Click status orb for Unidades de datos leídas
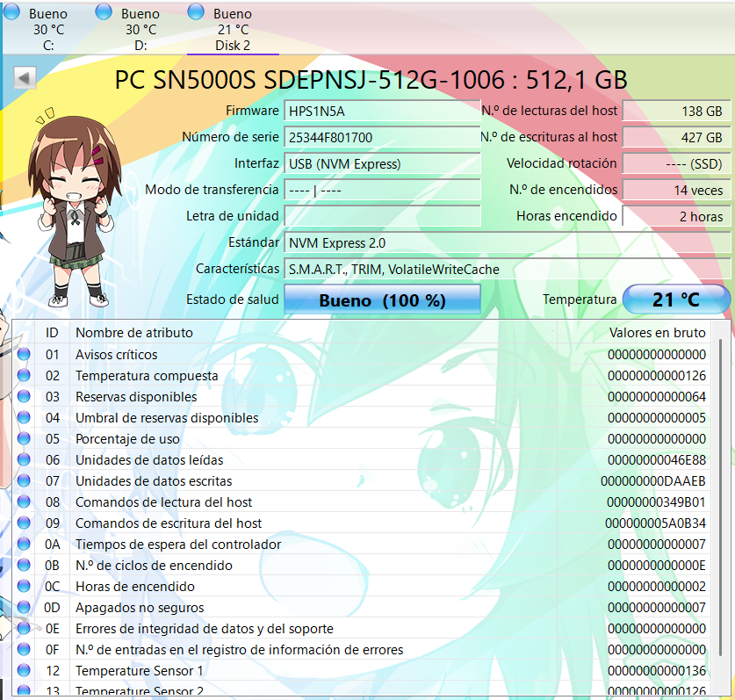 point(24,459)
